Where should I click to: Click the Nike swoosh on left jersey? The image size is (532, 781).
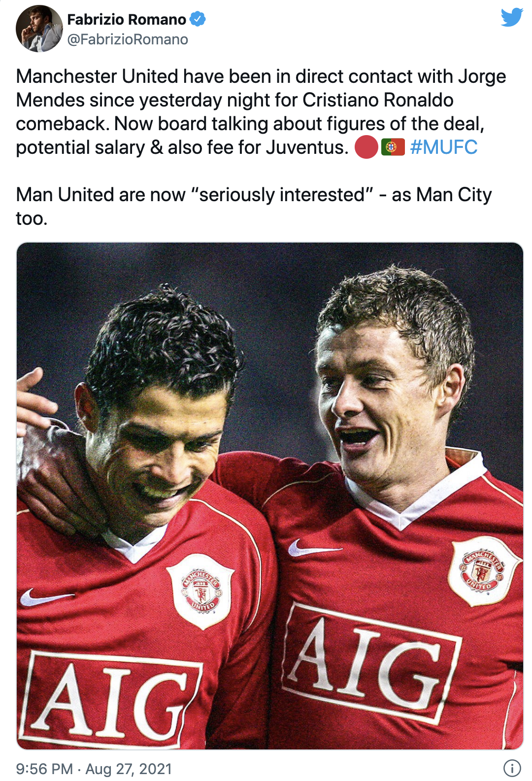[x=46, y=597]
